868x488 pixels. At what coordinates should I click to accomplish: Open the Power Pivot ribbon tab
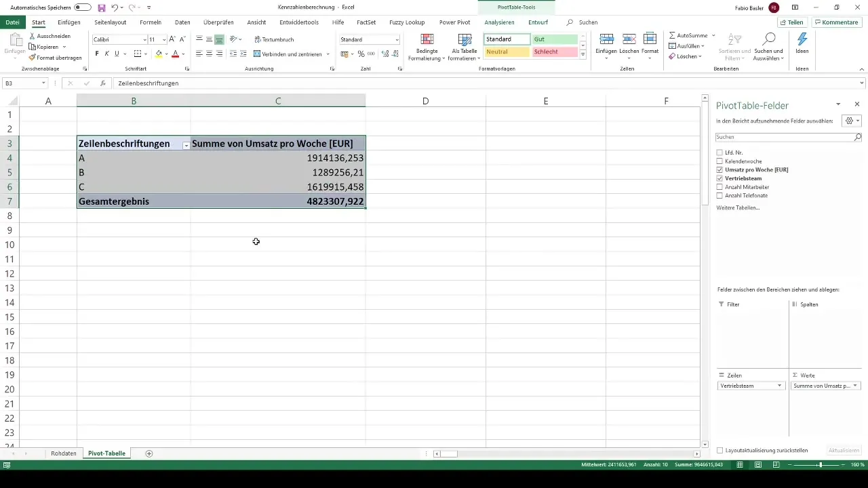click(x=454, y=22)
